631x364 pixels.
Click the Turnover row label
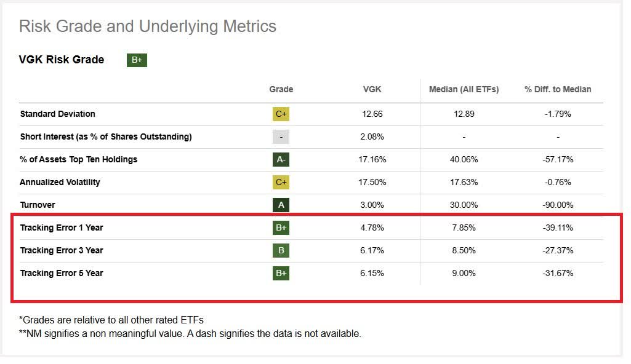(x=37, y=205)
